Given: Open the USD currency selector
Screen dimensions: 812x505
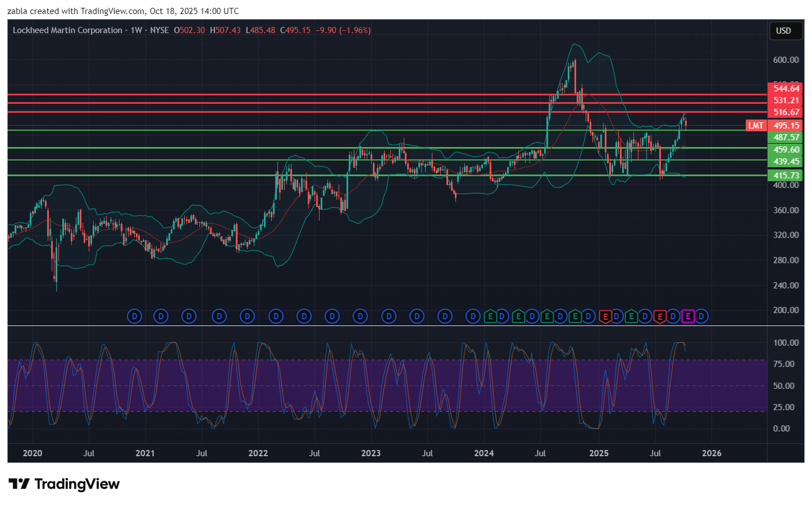Looking at the screenshot, I should coord(783,31).
